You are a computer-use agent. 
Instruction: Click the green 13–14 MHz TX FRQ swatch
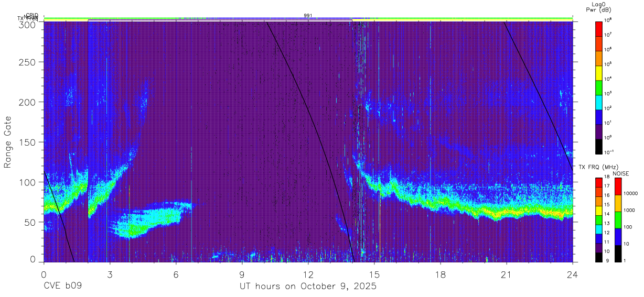pyautogui.click(x=599, y=219)
